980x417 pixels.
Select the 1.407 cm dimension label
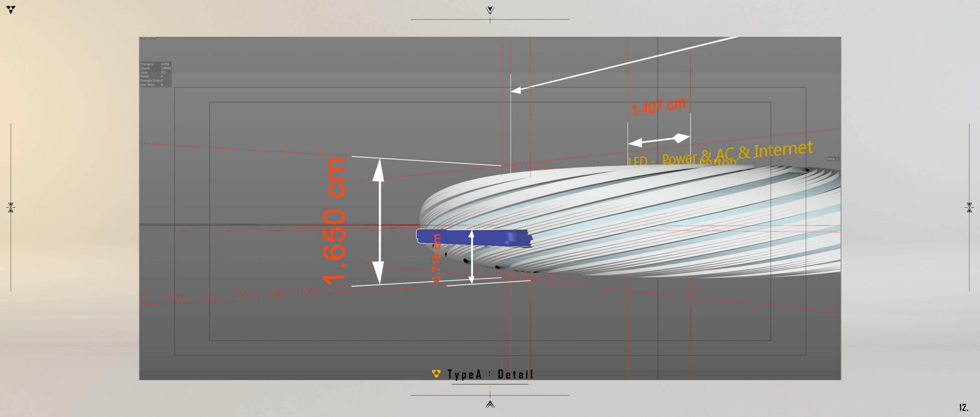(x=658, y=107)
